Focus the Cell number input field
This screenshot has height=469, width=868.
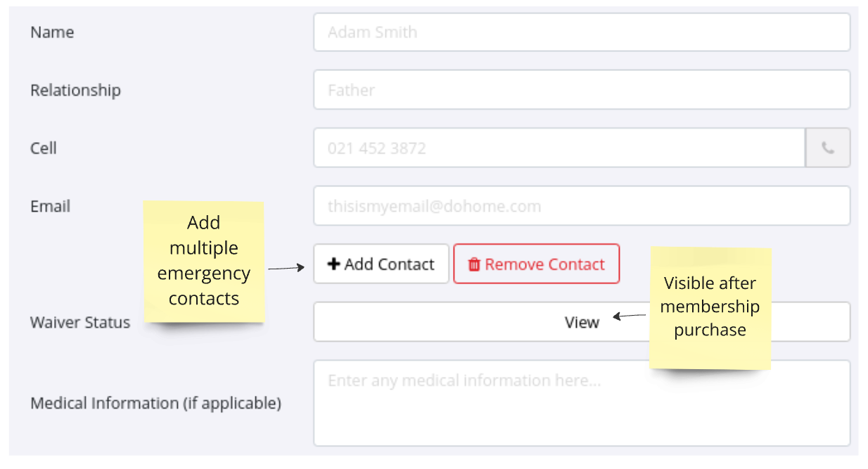point(559,148)
